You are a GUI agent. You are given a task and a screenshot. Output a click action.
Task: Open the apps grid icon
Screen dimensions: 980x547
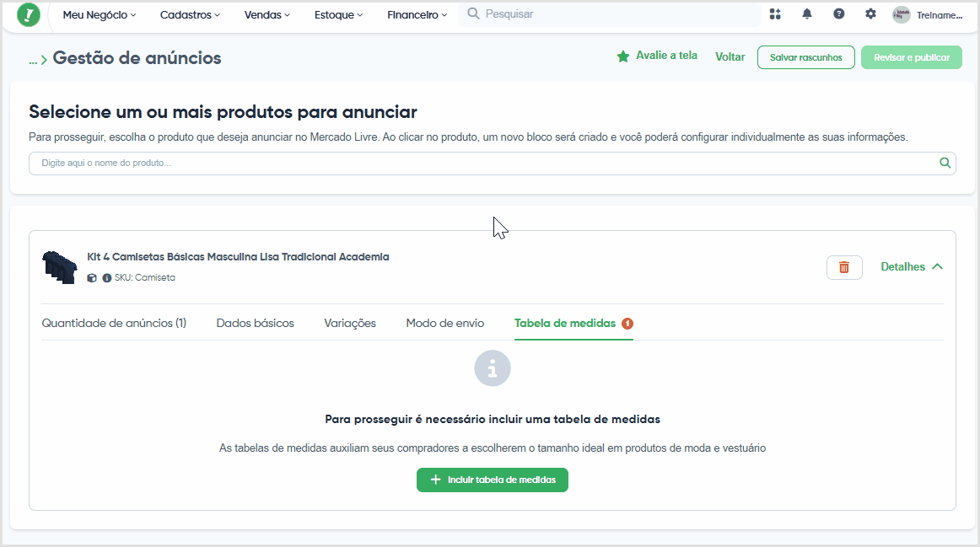pyautogui.click(x=775, y=14)
